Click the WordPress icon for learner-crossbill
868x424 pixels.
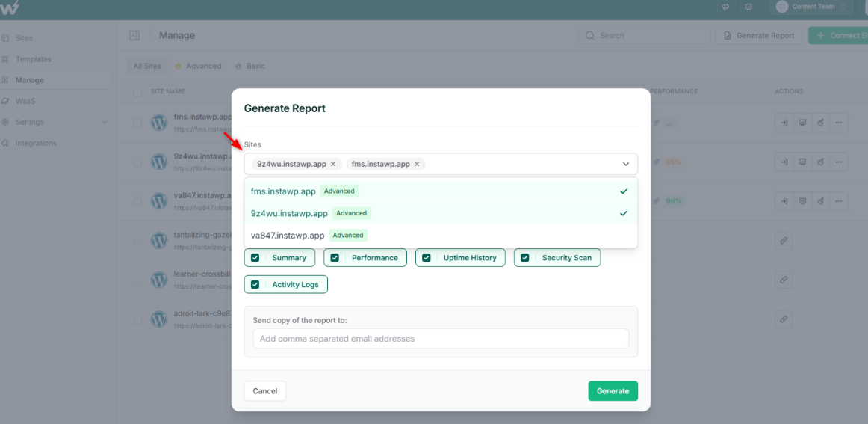(159, 280)
